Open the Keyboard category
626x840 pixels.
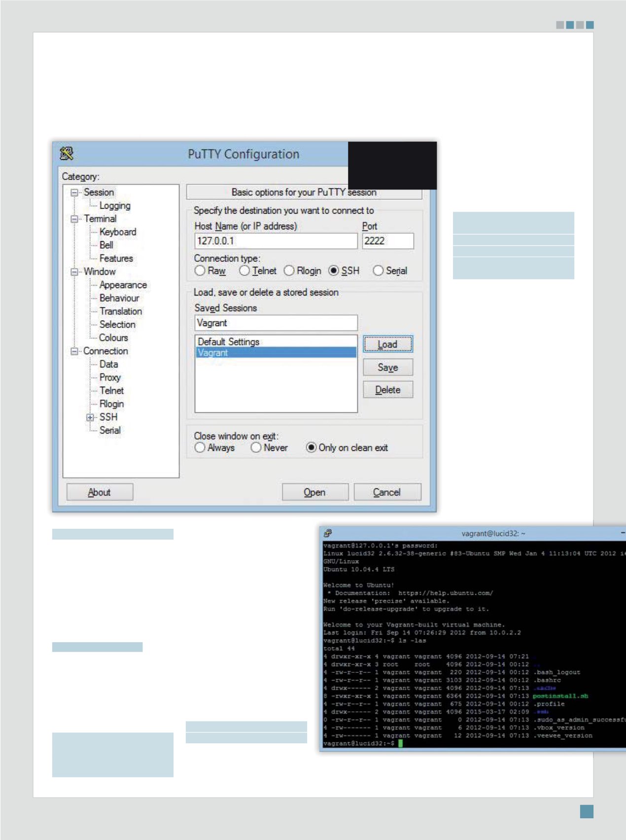(118, 232)
